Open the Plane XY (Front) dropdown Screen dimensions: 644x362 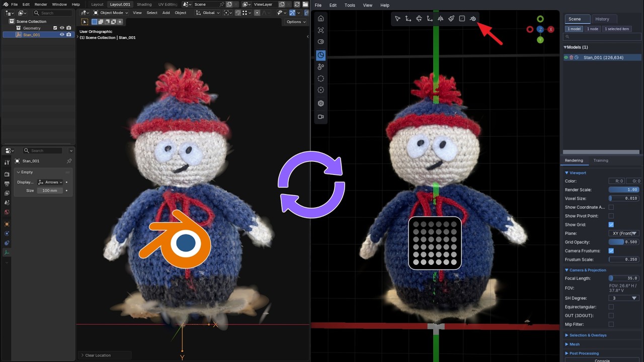point(624,233)
